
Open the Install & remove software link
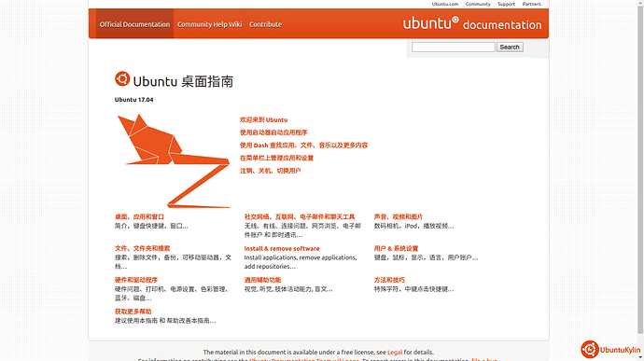282,248
